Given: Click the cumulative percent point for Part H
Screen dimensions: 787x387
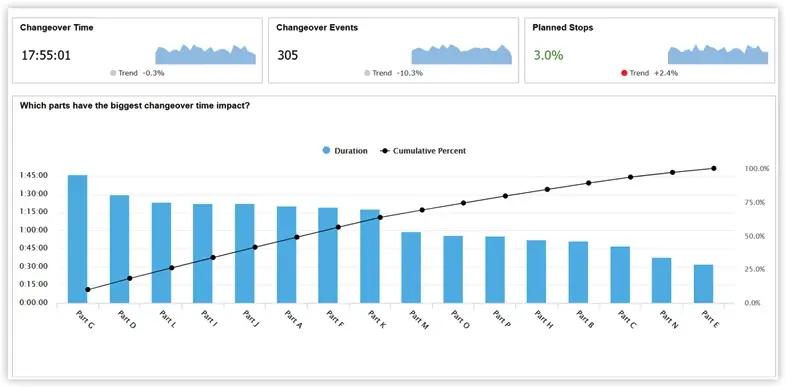Looking at the screenshot, I should (547, 189).
